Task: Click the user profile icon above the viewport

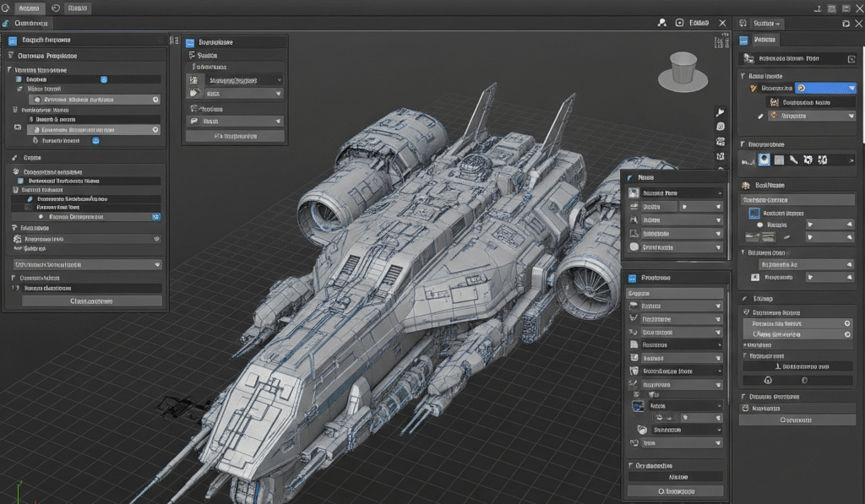Action: click(x=662, y=23)
